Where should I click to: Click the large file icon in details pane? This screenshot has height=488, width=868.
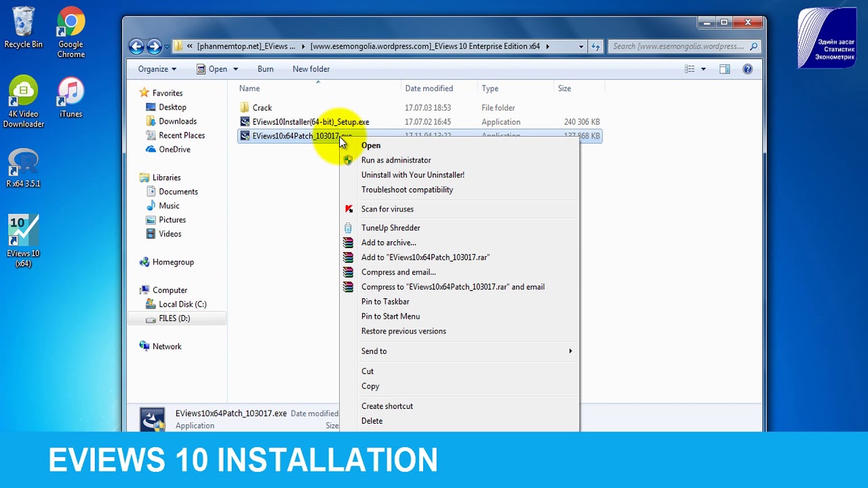[x=153, y=419]
